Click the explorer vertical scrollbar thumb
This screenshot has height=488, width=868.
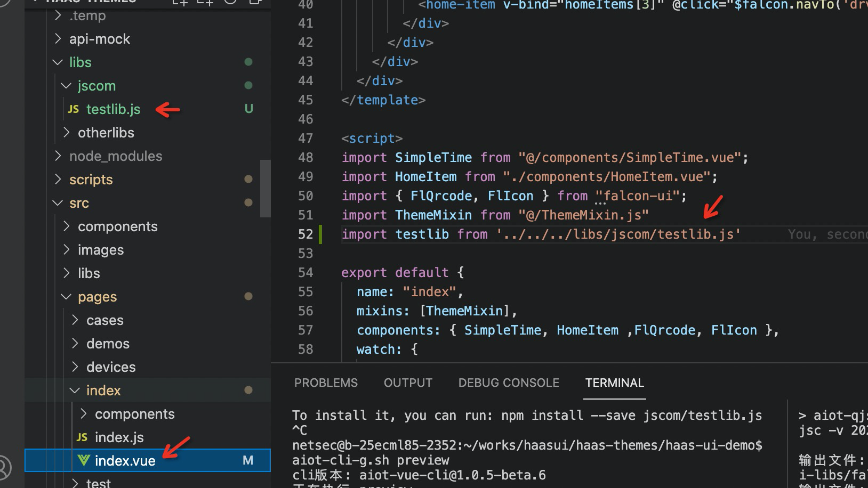265,189
